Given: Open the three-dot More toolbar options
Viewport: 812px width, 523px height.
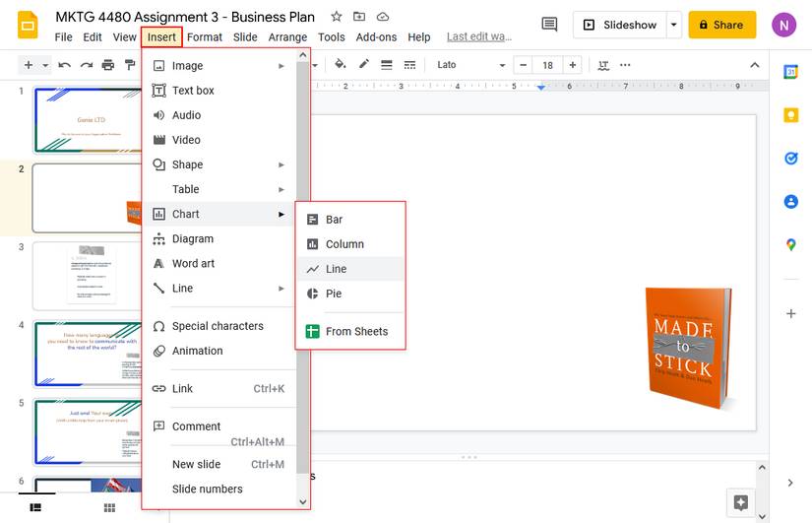Looking at the screenshot, I should (625, 65).
